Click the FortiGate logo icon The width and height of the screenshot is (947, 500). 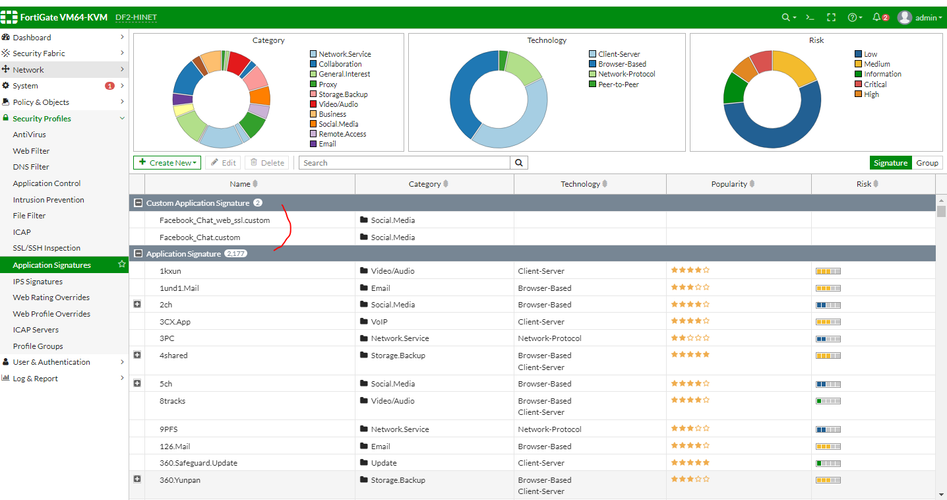[8, 17]
